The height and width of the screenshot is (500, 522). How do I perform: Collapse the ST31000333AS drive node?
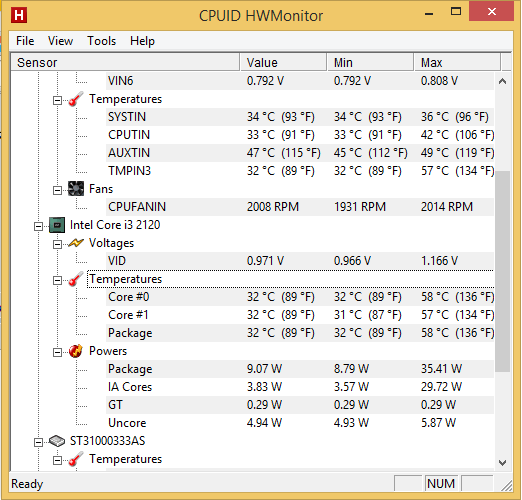(39, 442)
